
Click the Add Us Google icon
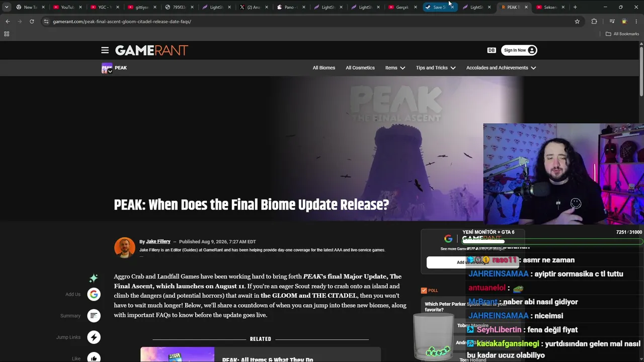pos(94,294)
